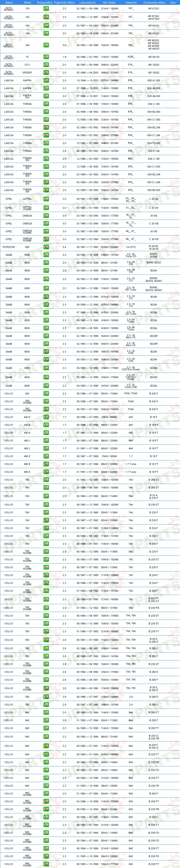Click fuel icon in Lancia Kappa 838 A1.000 row
This screenshot has height=868, width=180.
46,81
